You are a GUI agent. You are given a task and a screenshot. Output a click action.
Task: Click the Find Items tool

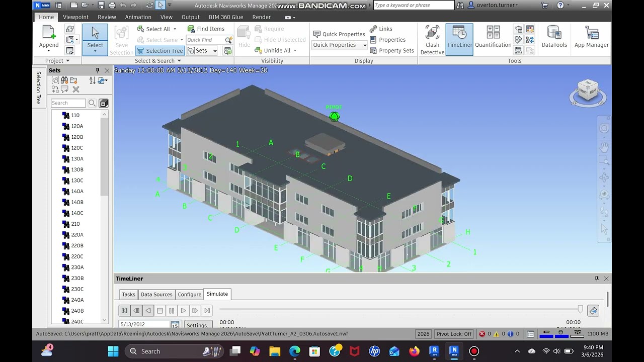pos(206,29)
